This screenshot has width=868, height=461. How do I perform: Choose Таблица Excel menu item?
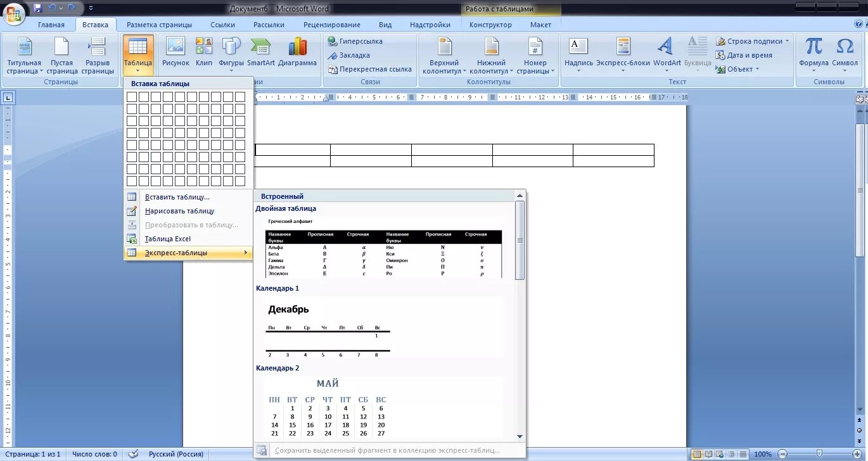[x=188, y=239]
